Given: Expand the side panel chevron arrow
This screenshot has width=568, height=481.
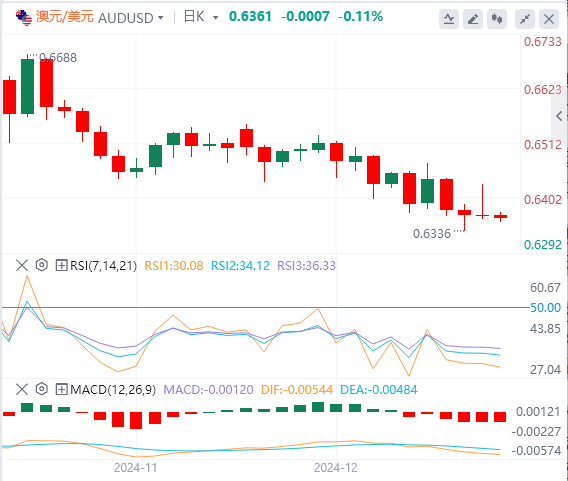Looking at the screenshot, I should point(559,116).
